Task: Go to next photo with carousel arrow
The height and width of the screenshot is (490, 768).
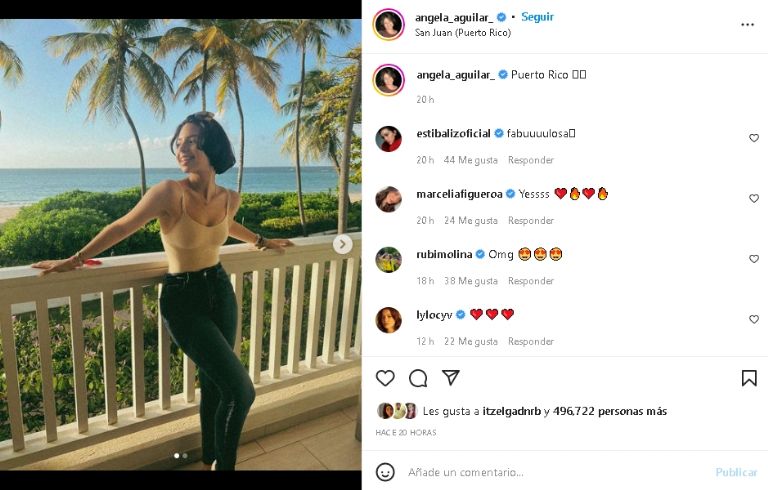Action: (x=343, y=244)
